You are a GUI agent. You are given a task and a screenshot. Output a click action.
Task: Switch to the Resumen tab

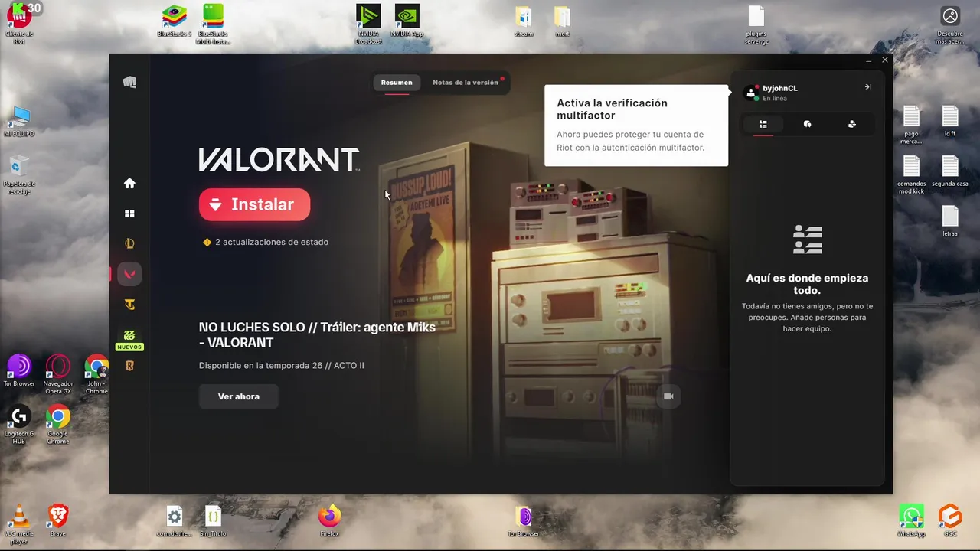pos(397,82)
